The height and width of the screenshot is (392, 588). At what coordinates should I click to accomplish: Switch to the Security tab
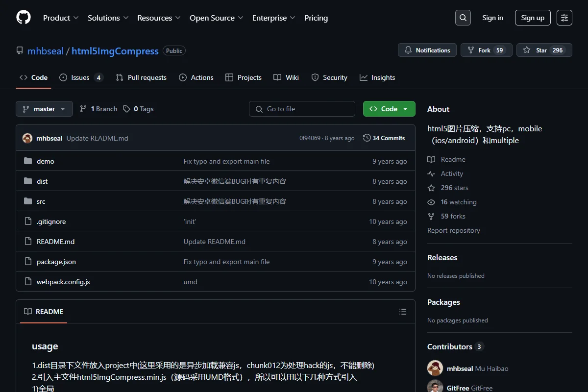click(329, 77)
